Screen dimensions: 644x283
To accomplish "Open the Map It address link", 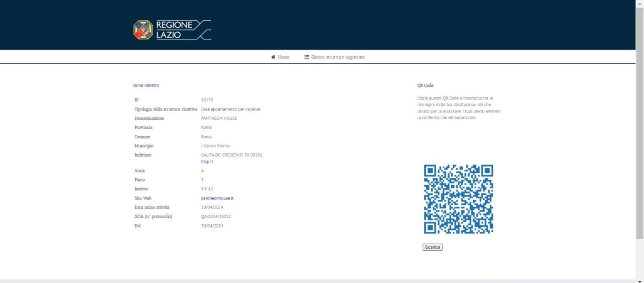I will click(207, 162).
